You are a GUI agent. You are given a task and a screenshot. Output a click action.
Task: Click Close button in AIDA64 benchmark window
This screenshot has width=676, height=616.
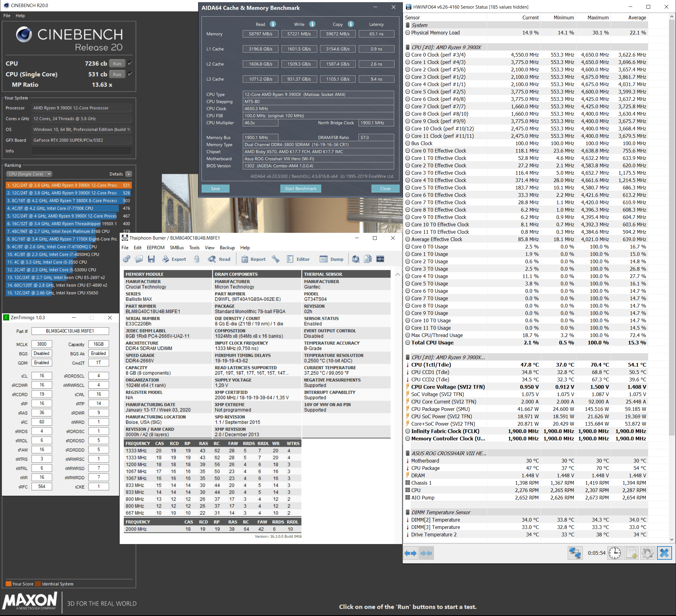tap(385, 188)
